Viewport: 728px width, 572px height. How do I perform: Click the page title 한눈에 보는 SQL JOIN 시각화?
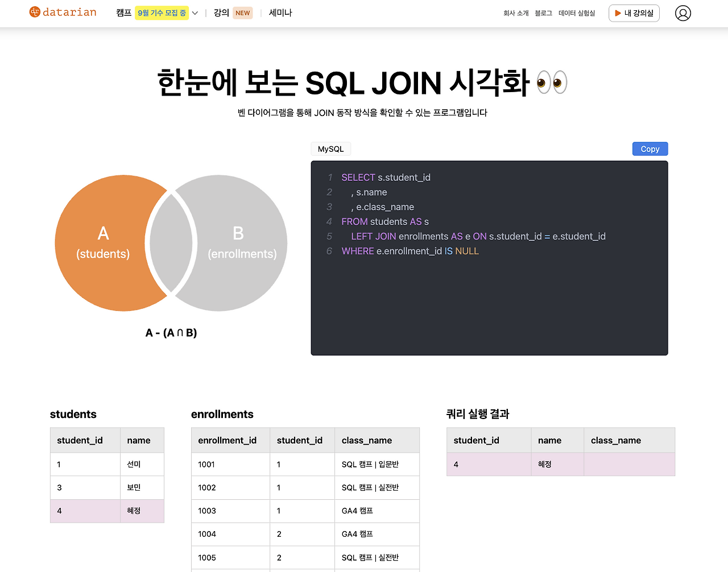coord(362,83)
